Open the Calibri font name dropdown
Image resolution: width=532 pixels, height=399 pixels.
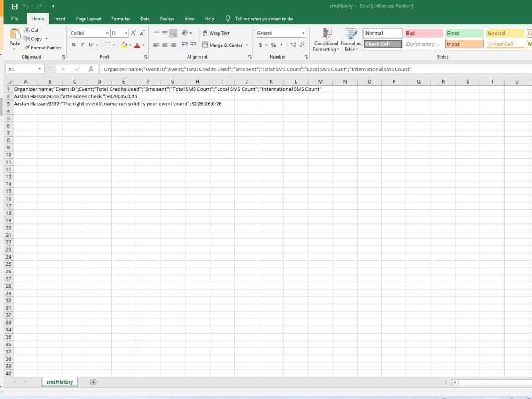click(107, 33)
